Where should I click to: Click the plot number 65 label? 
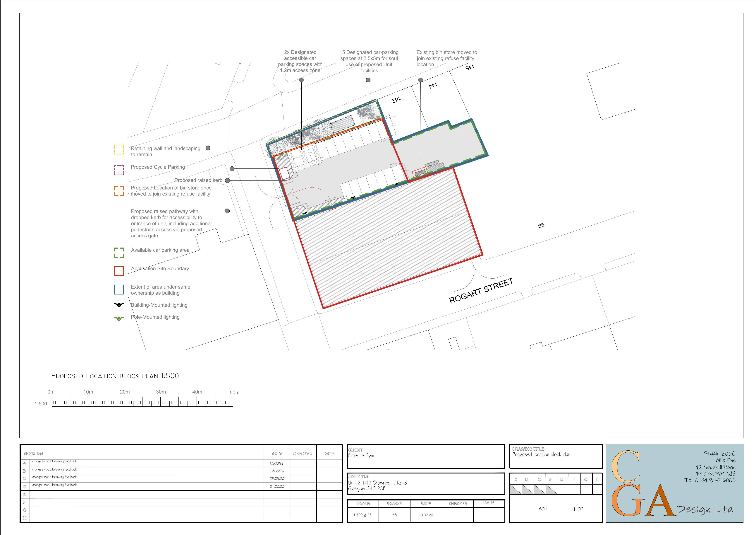pyautogui.click(x=541, y=226)
